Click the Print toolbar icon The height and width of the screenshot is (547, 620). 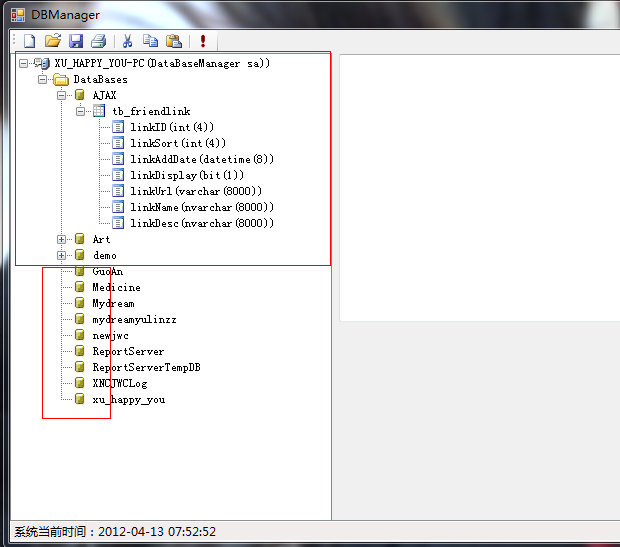click(99, 41)
